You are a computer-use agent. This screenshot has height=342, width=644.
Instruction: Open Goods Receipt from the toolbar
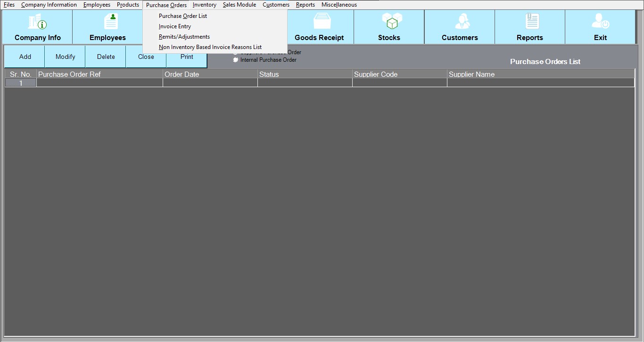[319, 27]
